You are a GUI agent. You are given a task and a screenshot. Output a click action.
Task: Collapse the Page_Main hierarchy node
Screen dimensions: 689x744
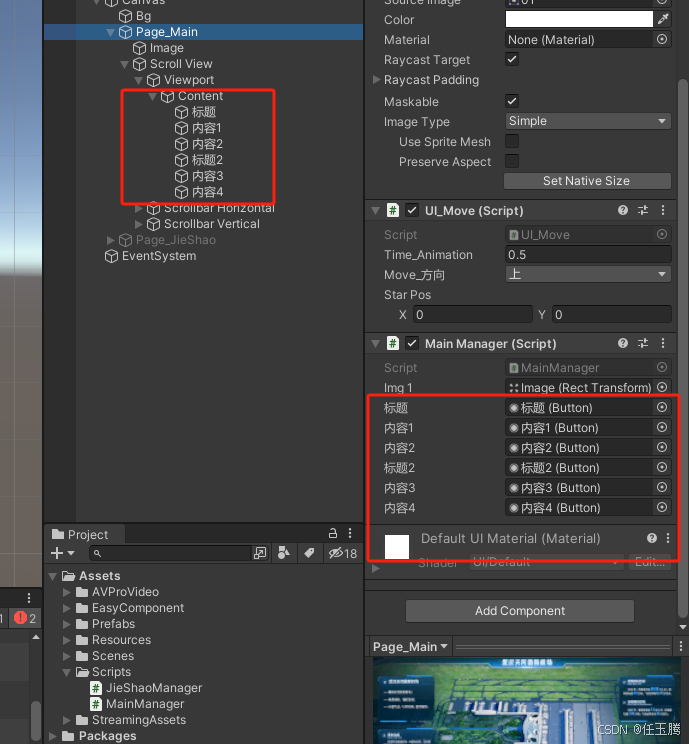tap(111, 32)
